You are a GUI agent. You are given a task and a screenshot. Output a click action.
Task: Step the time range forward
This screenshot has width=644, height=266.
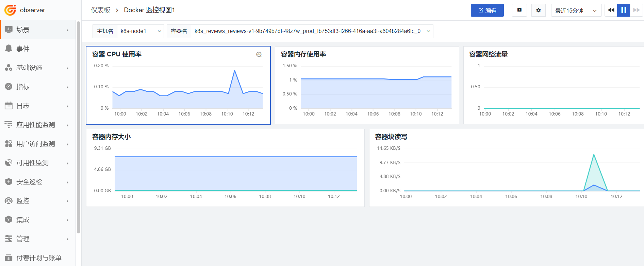[636, 10]
